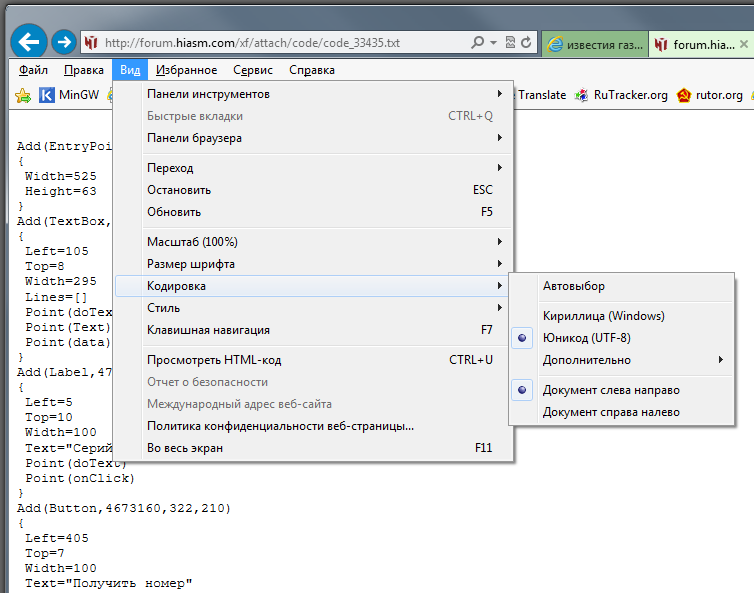The width and height of the screenshot is (754, 593).
Task: Select Кириллица (Windows) encoding
Action: pos(603,316)
